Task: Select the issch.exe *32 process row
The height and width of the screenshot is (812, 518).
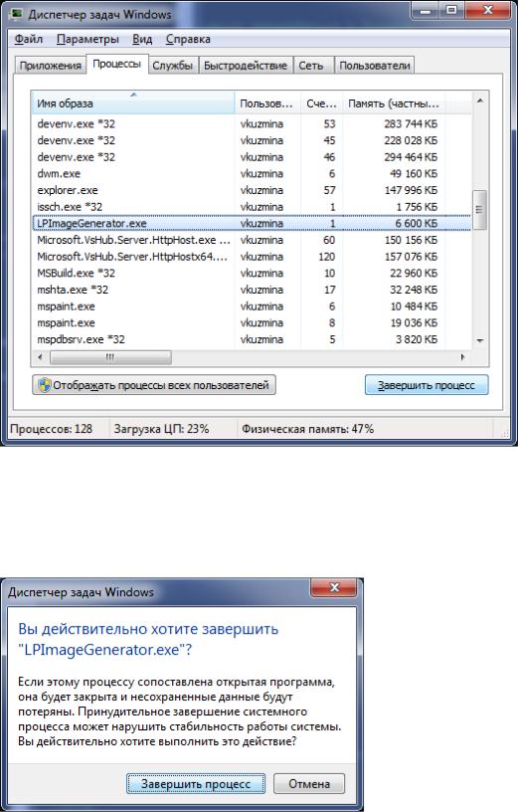Action: coord(252,207)
